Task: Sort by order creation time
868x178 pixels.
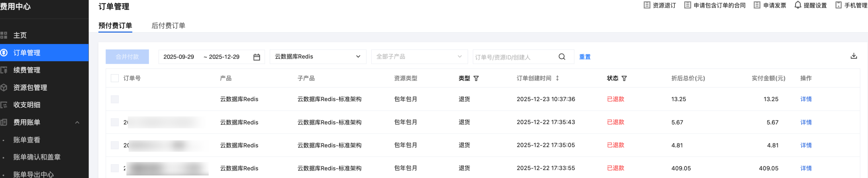Action: tap(557, 78)
